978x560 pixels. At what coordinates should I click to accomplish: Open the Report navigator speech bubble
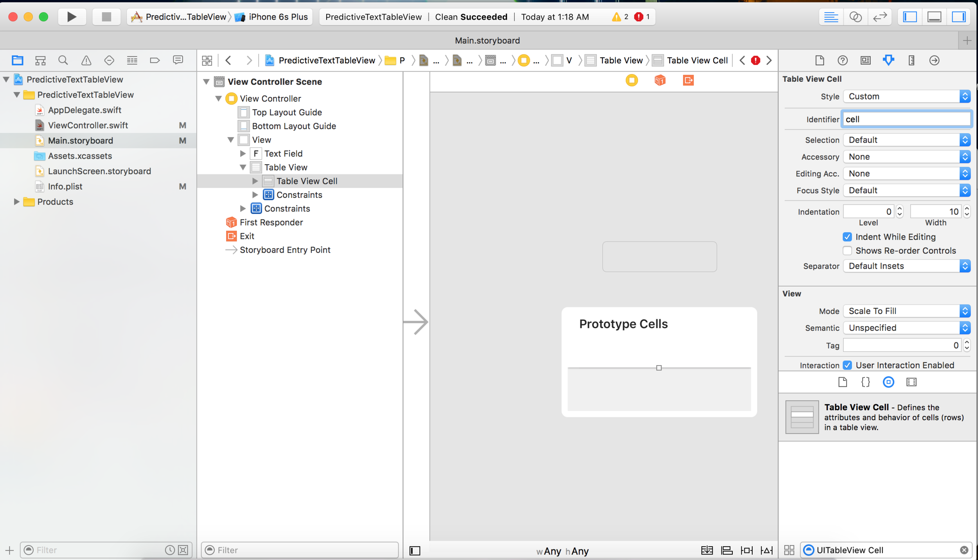click(178, 60)
